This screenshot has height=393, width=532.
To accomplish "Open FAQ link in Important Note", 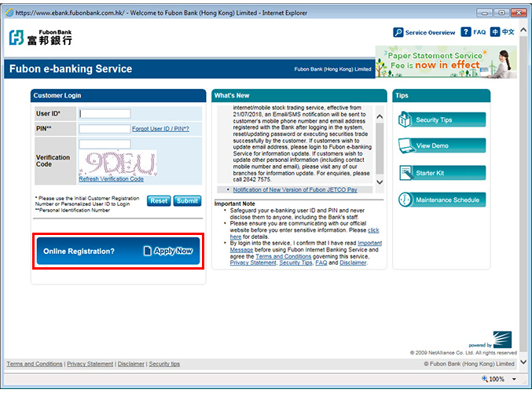I will 321,263.
